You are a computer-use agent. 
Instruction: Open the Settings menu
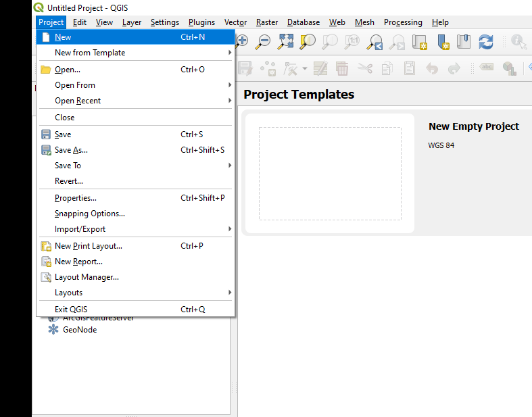coord(165,22)
